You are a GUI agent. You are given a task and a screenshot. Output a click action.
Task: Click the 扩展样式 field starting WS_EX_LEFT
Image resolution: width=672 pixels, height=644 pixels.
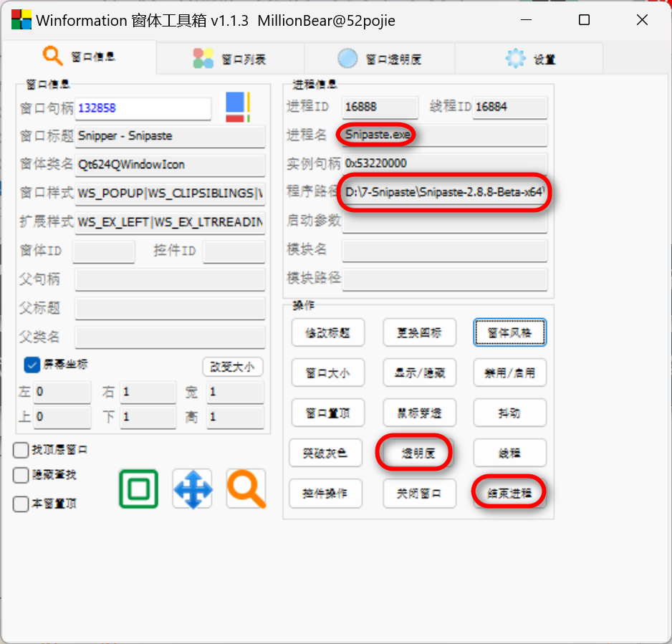point(170,222)
